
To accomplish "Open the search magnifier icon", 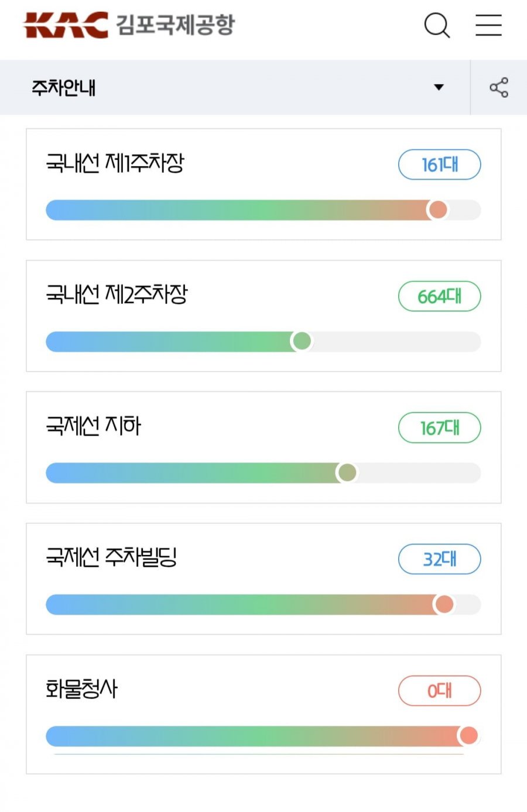I will coord(437,25).
